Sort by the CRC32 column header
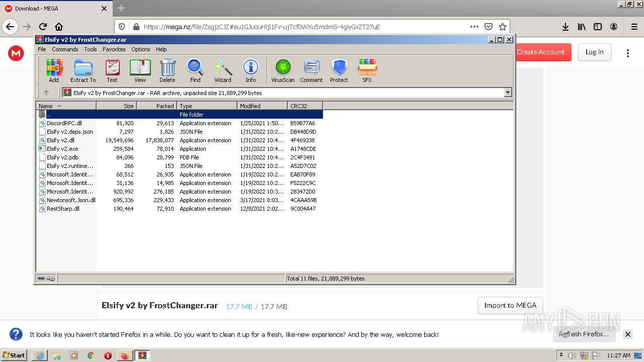 305,106
